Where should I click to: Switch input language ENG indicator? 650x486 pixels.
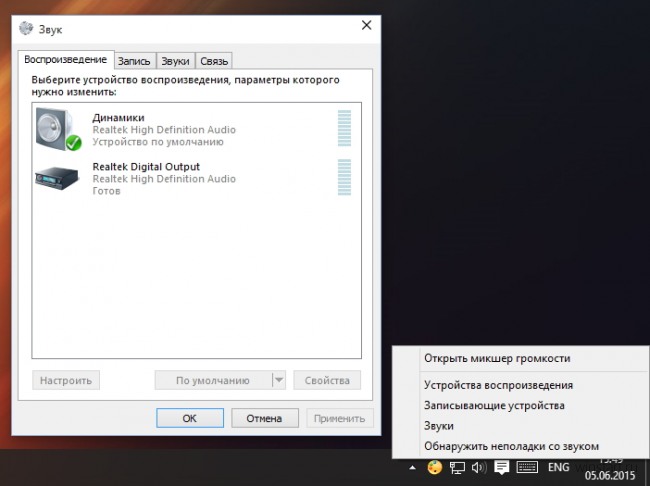tap(558, 467)
